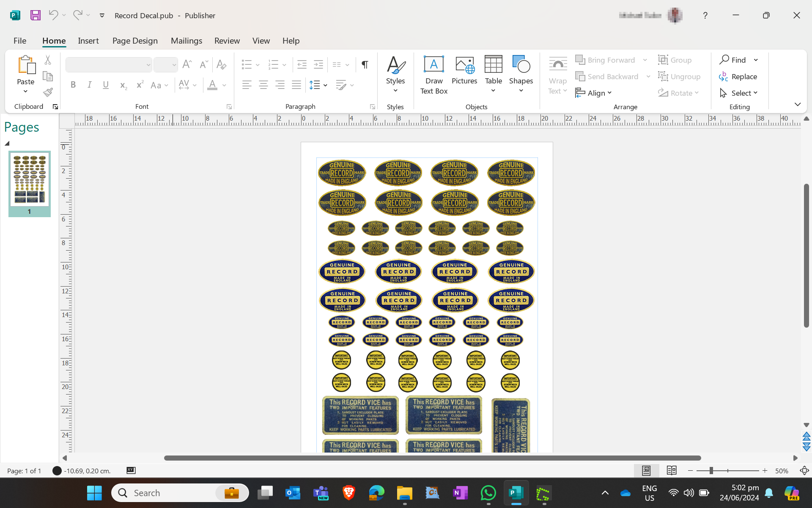This screenshot has width=812, height=508.
Task: Collapse the ribbon with the chevron
Action: point(798,104)
